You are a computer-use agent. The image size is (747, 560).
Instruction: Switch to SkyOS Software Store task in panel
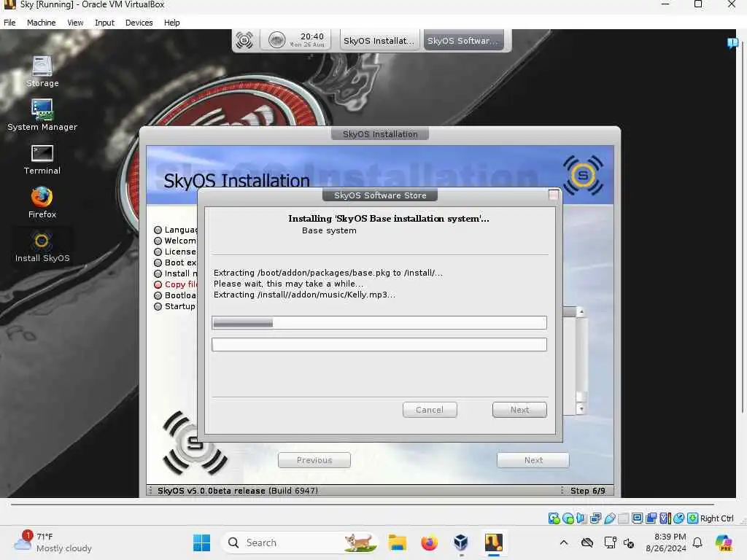tap(463, 41)
